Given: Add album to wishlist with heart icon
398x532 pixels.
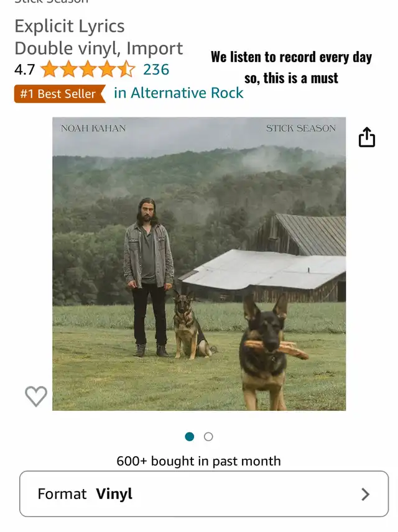Looking at the screenshot, I should click(x=36, y=396).
